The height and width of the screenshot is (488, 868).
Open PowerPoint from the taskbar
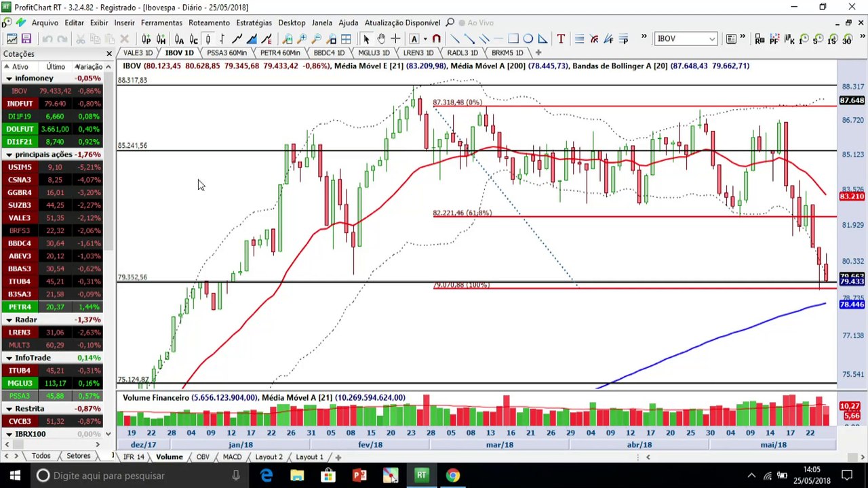point(359,476)
